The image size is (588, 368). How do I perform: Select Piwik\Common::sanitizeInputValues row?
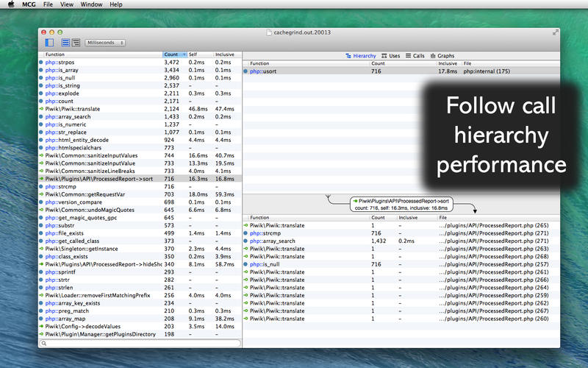[140, 155]
